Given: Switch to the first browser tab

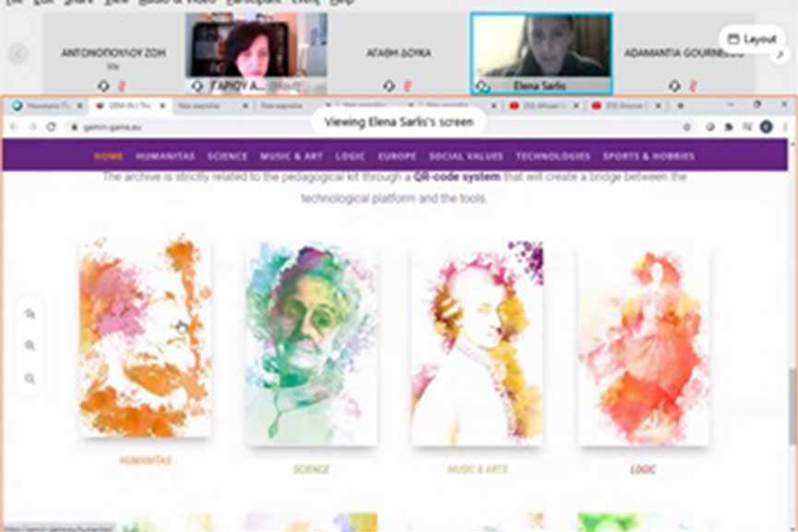Looking at the screenshot, I should [47, 106].
